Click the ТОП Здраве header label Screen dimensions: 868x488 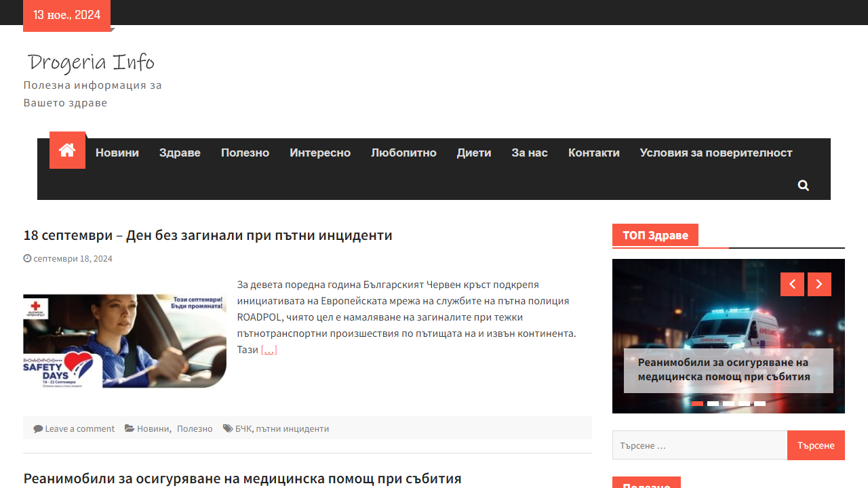click(655, 235)
